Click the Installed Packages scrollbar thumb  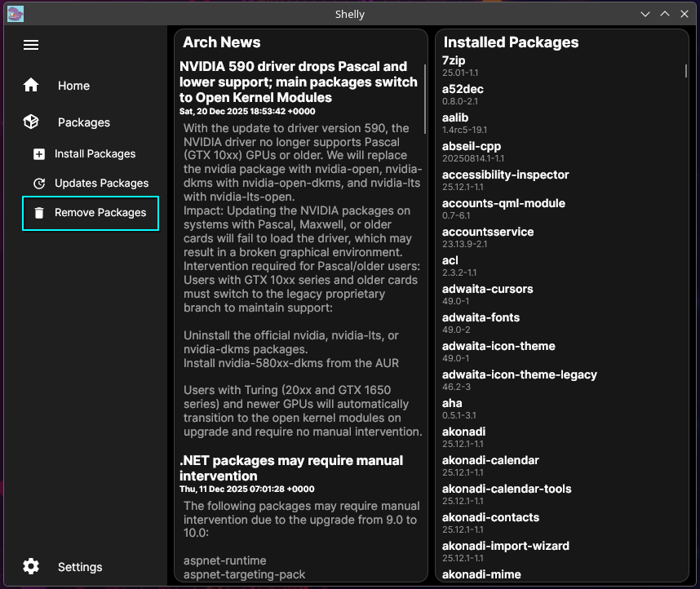(685, 64)
